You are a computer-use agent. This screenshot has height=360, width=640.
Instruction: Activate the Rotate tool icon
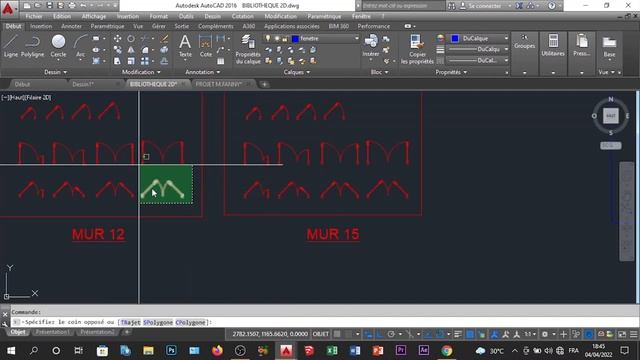click(131, 38)
